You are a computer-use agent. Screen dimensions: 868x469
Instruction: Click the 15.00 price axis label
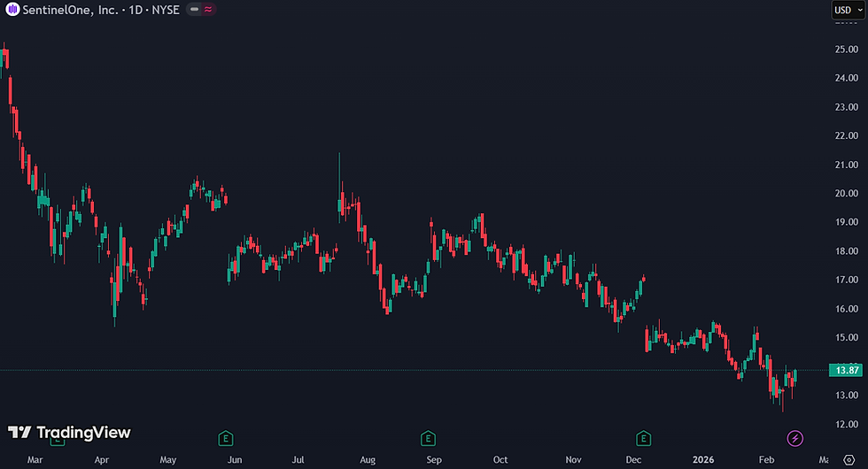click(x=847, y=337)
